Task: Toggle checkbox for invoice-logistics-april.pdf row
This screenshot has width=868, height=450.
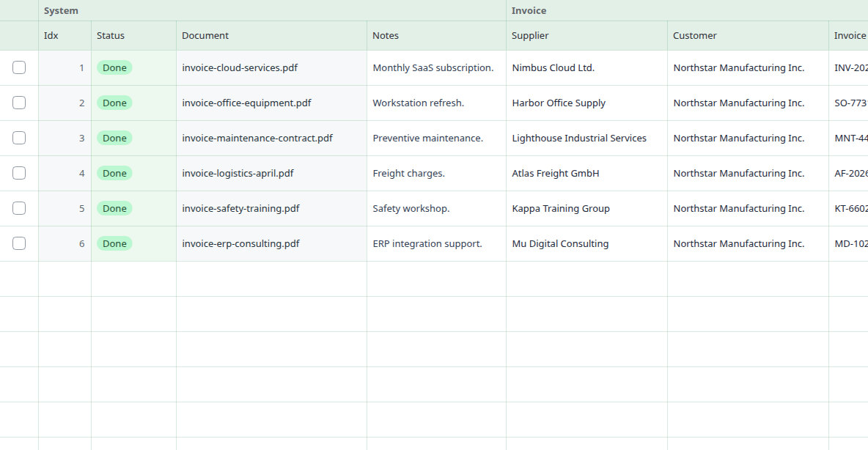Action: point(19,173)
